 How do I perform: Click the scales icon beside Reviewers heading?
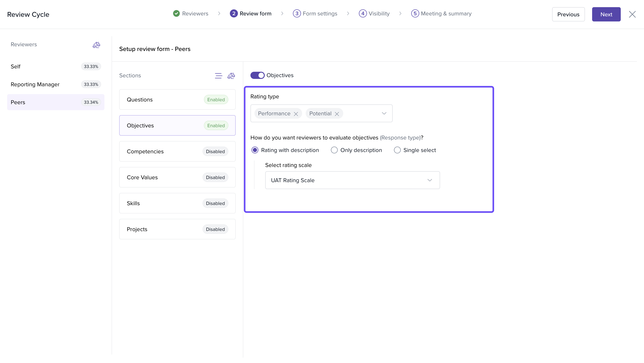tap(96, 45)
